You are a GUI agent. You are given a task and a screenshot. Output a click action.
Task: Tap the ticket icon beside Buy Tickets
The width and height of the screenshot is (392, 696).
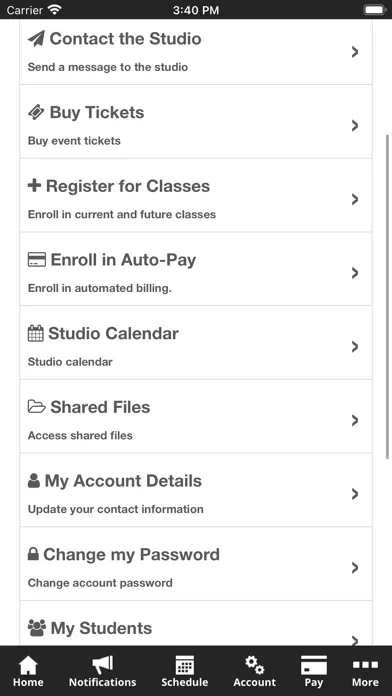tap(36, 112)
